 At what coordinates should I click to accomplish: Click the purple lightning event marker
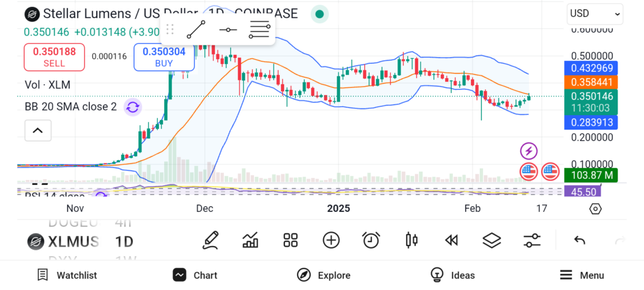(x=529, y=150)
